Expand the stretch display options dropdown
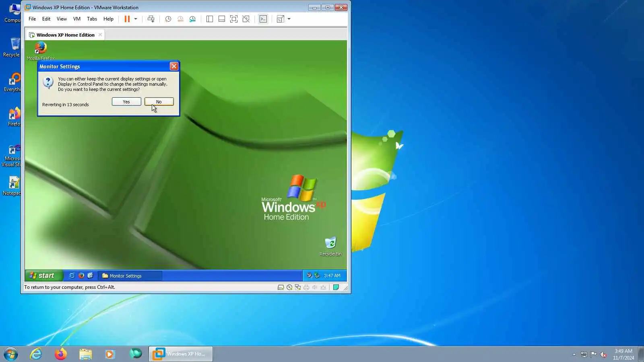Viewport: 644px width, 362px height. coord(289,19)
